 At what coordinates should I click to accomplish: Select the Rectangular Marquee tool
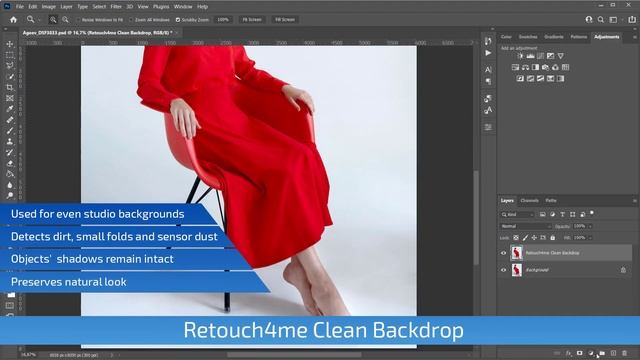[x=10, y=55]
